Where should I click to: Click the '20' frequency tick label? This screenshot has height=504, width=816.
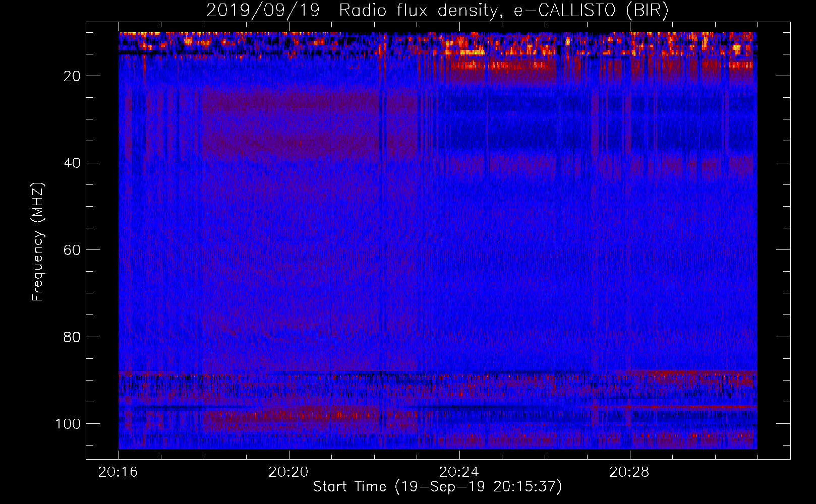point(73,76)
